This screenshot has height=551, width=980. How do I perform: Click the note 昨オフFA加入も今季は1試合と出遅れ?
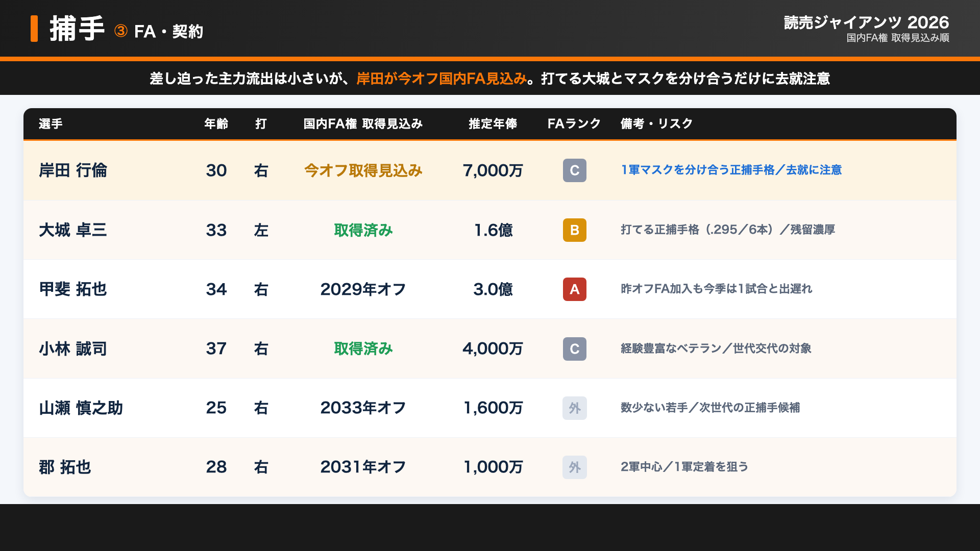(716, 289)
